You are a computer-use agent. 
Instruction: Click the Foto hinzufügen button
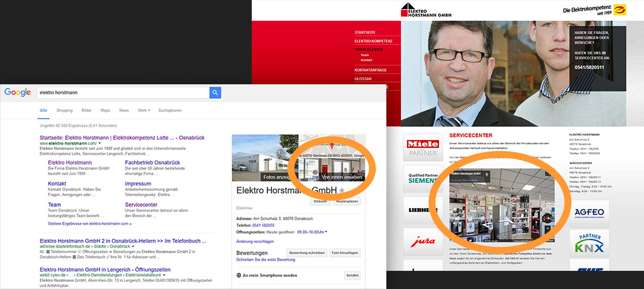345,253
